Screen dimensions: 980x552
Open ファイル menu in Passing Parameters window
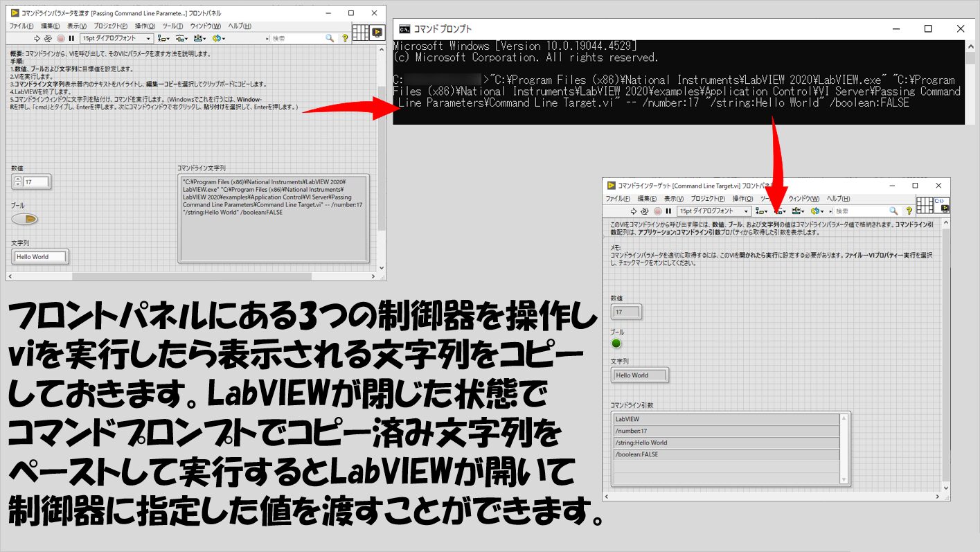pyautogui.click(x=21, y=26)
